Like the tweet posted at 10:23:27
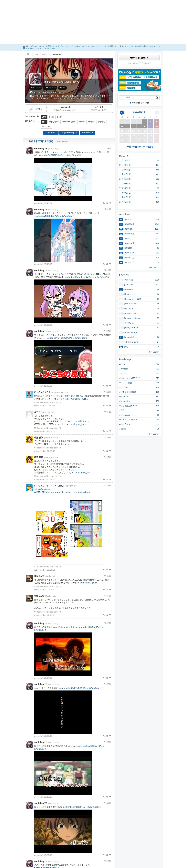 tap(110, 797)
